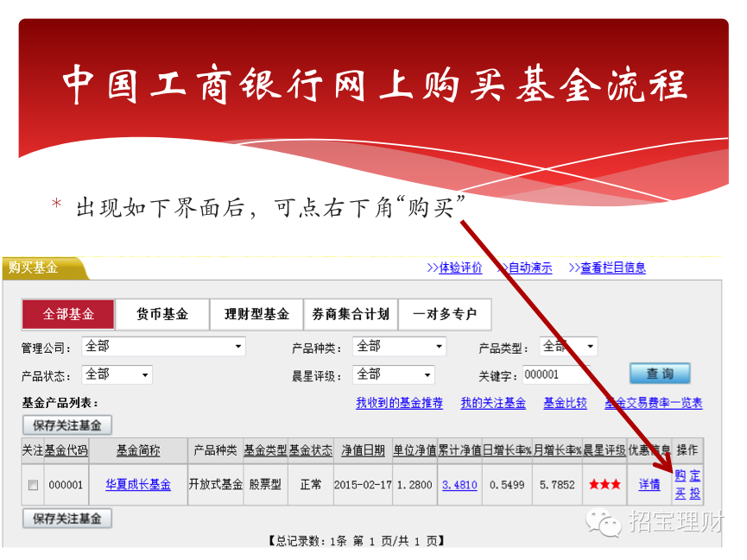Screen dimensions: 747x560
Task: Open the 一对多专户 tab
Action: click(445, 314)
